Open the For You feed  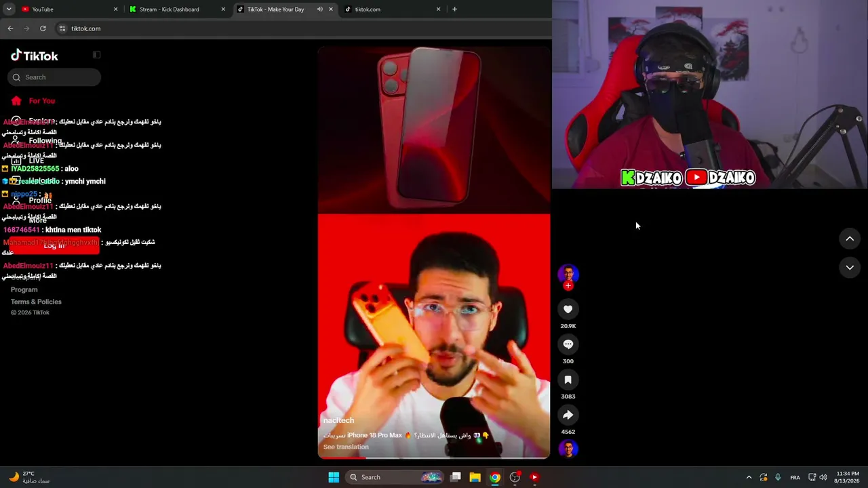tap(42, 101)
